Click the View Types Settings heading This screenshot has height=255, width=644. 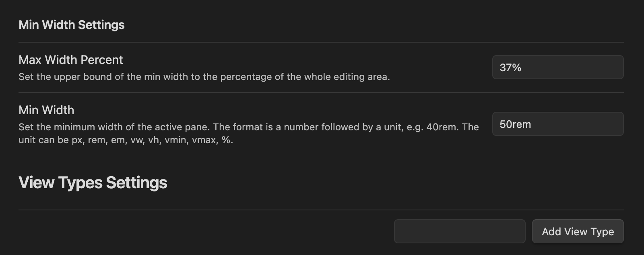point(93,183)
